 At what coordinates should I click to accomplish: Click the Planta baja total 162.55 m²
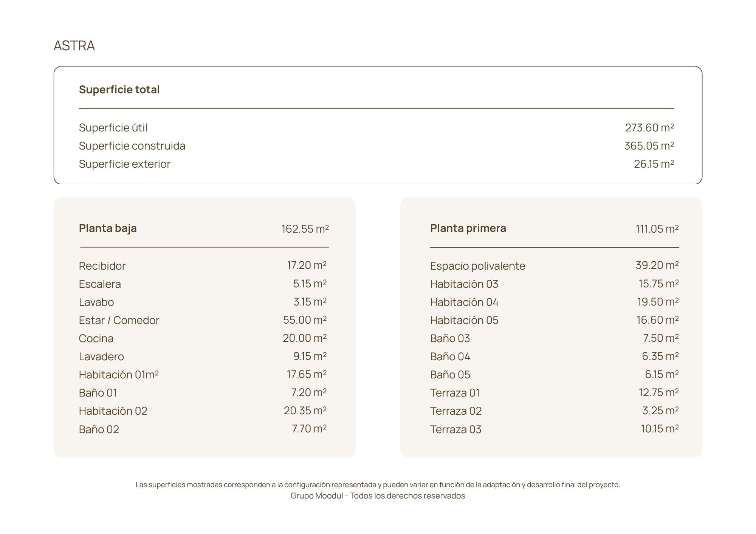(x=305, y=229)
